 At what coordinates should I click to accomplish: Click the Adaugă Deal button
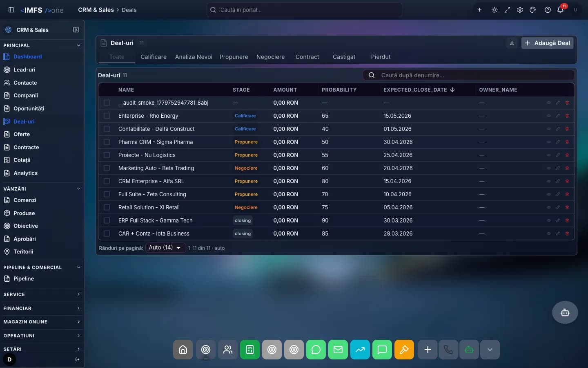point(547,43)
